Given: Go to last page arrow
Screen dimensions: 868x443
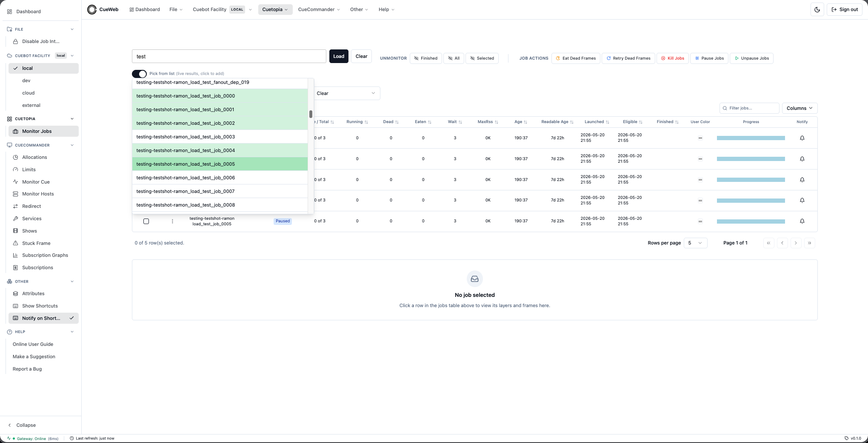Looking at the screenshot, I should pos(809,243).
